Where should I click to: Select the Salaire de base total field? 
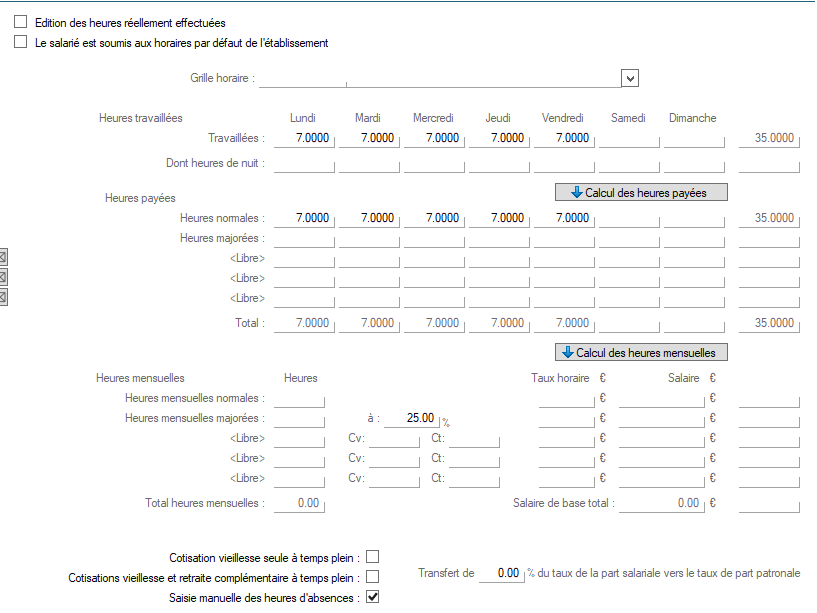(x=662, y=504)
